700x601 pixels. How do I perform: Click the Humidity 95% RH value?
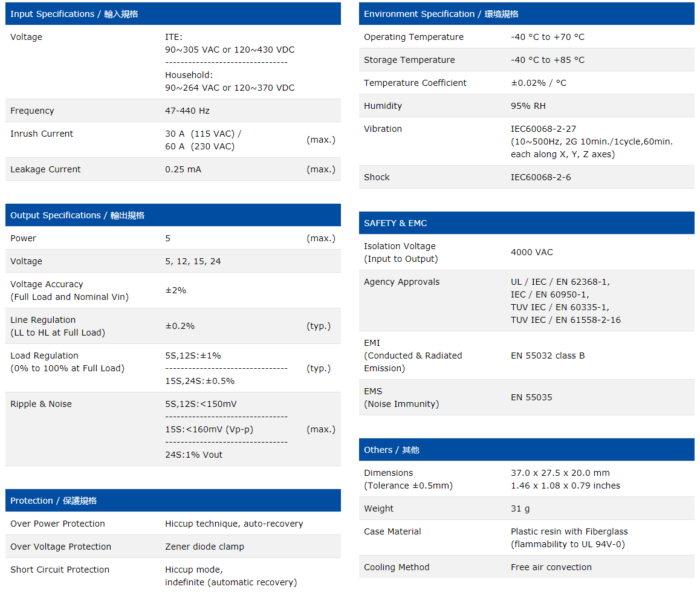coord(528,106)
